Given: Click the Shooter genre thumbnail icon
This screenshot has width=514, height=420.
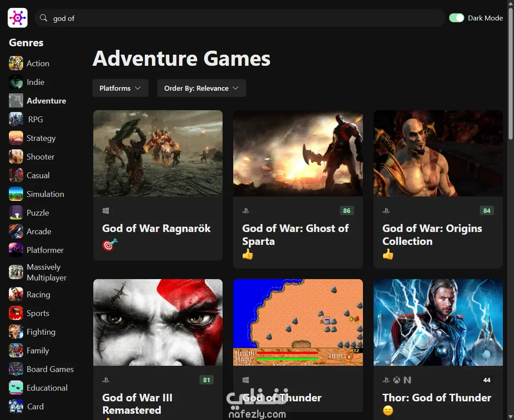Looking at the screenshot, I should pos(16,157).
